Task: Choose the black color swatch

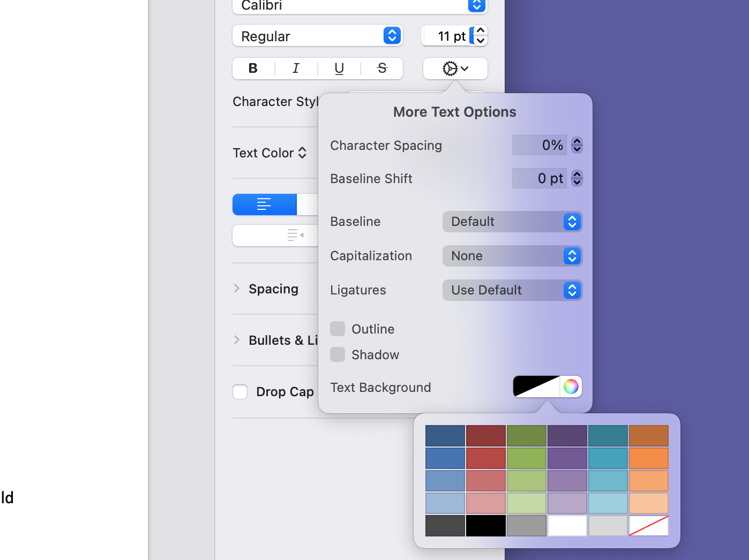Action: (486, 526)
